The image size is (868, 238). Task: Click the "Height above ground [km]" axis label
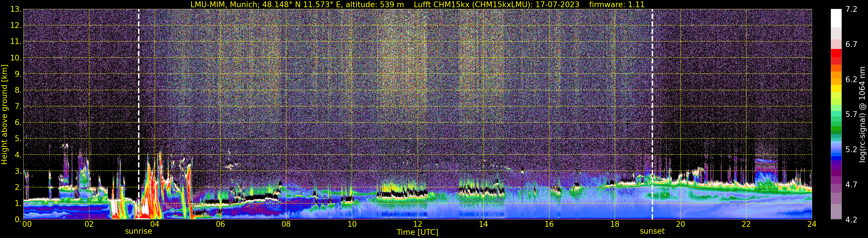[x=4, y=114]
